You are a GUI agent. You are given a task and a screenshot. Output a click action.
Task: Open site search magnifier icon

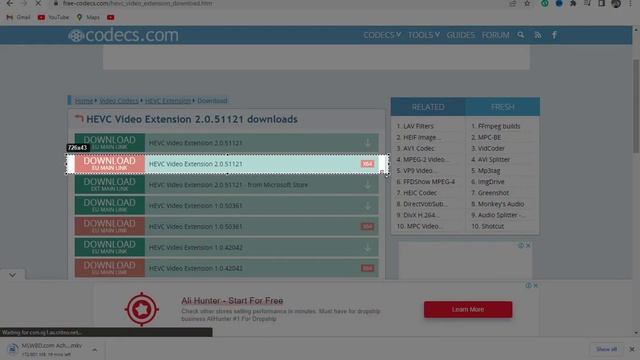tap(520, 35)
